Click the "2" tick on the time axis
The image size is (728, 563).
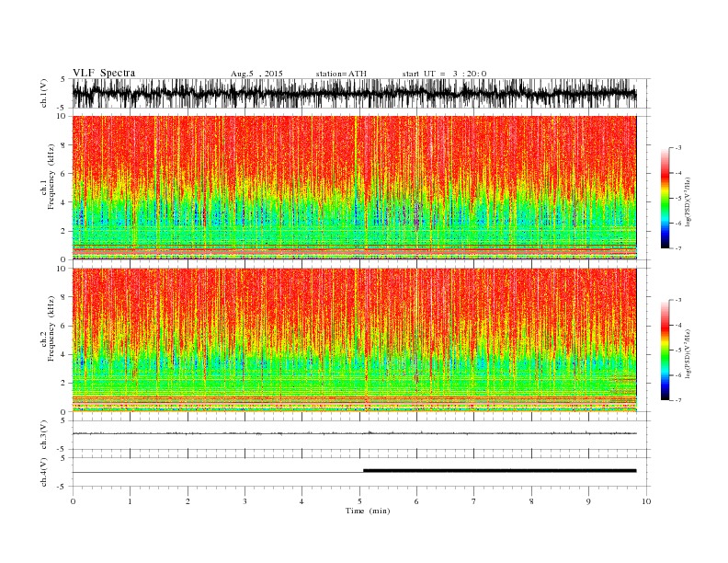pyautogui.click(x=188, y=501)
